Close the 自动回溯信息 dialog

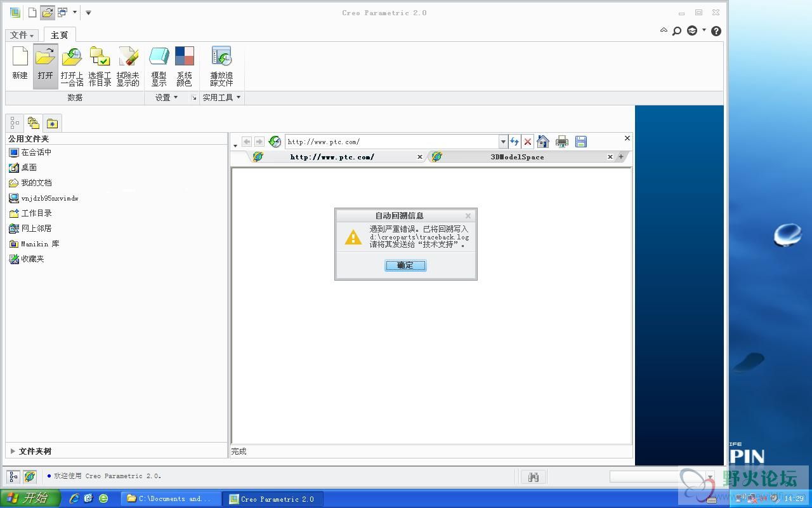[x=468, y=216]
